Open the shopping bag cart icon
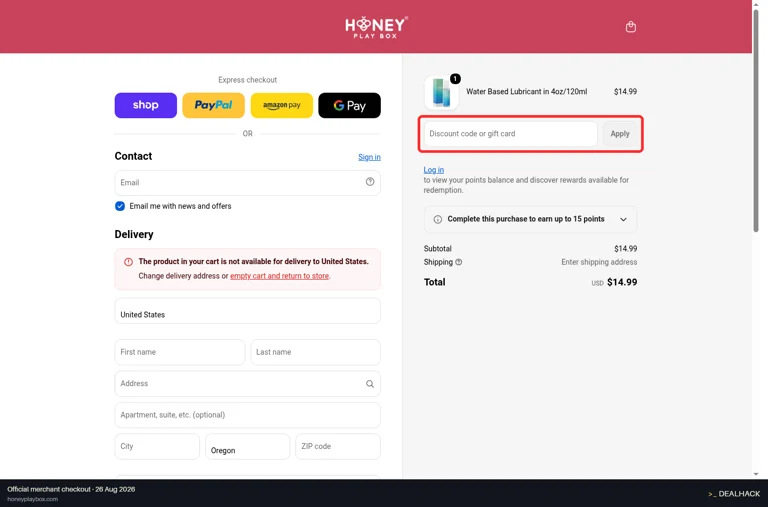This screenshot has width=768, height=507. pyautogui.click(x=630, y=27)
